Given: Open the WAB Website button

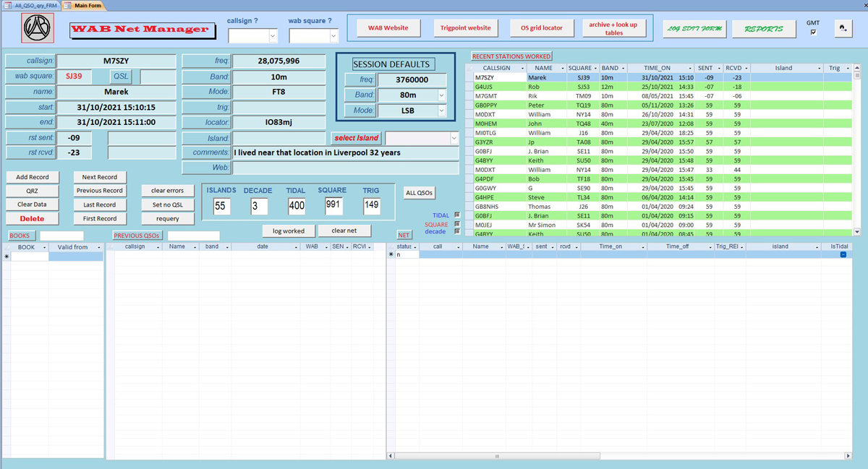Looking at the screenshot, I should [x=388, y=28].
